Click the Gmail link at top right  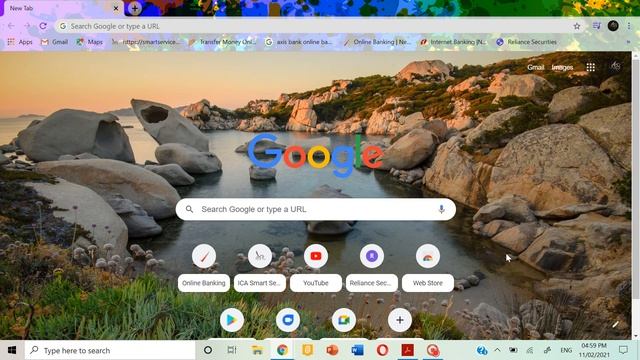536,67
